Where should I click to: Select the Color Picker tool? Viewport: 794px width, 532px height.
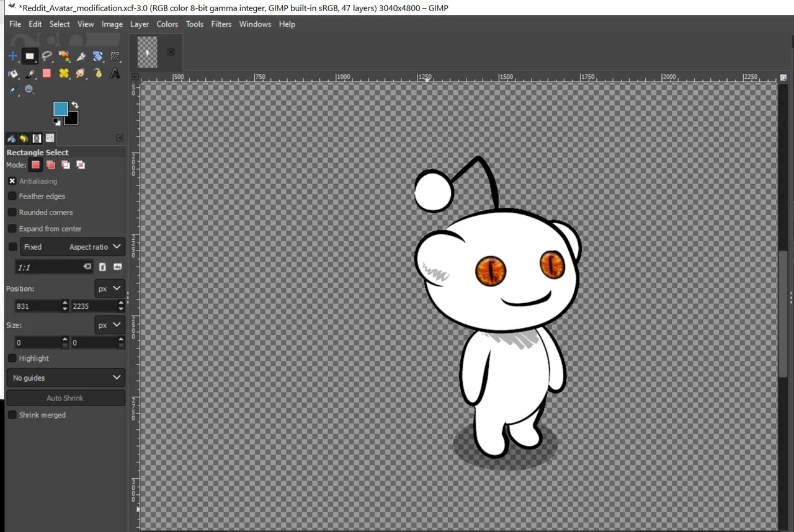coord(12,90)
